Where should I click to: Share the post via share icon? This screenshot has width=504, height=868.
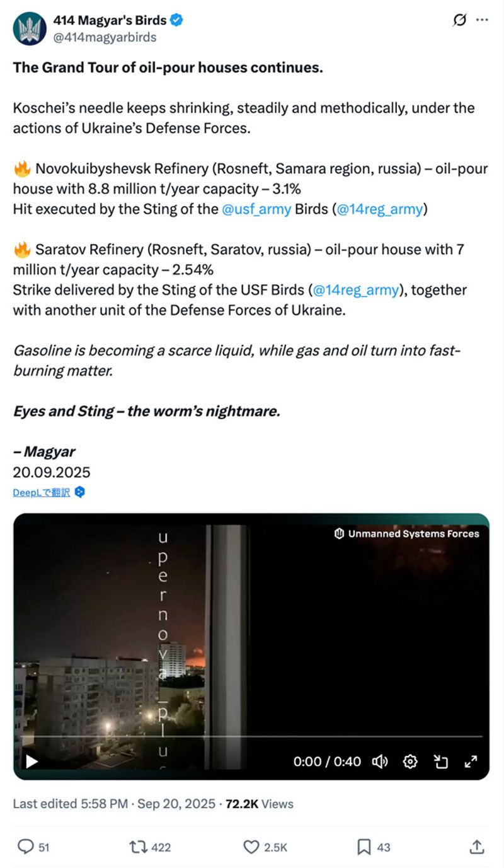point(477,847)
